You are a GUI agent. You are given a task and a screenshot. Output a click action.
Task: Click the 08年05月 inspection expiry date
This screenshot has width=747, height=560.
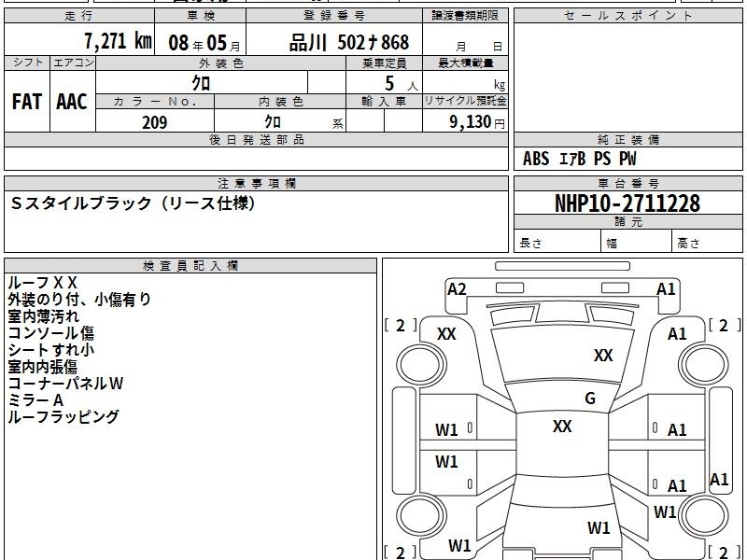[204, 43]
